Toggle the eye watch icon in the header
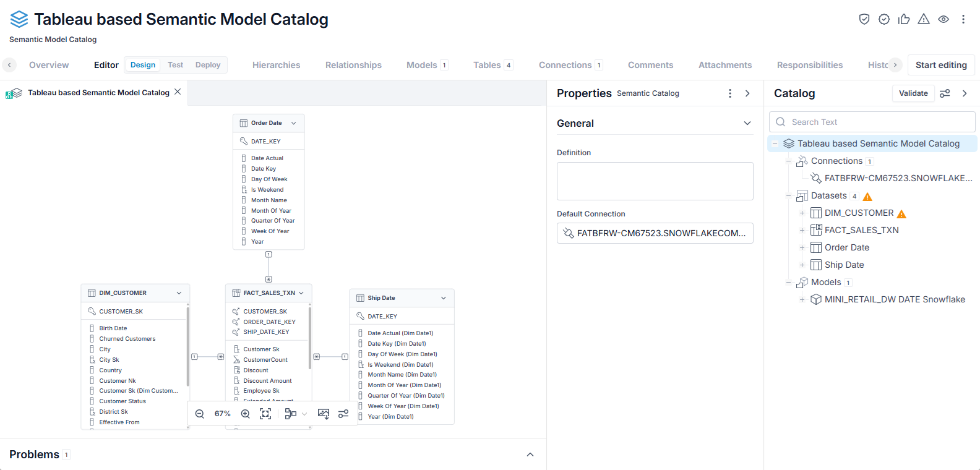Screen dimensions: 980x470 tap(943, 19)
